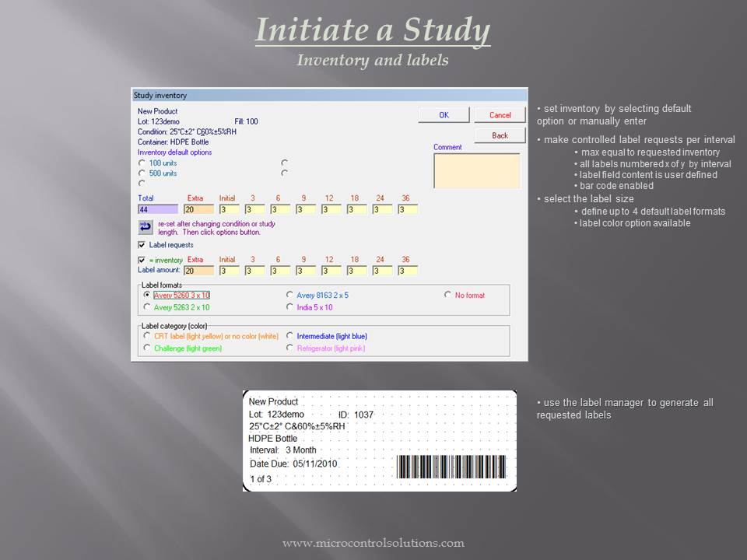Select the Avery 5263 2 x 10 format
Image resolution: width=747 pixels, height=560 pixels.
146,307
